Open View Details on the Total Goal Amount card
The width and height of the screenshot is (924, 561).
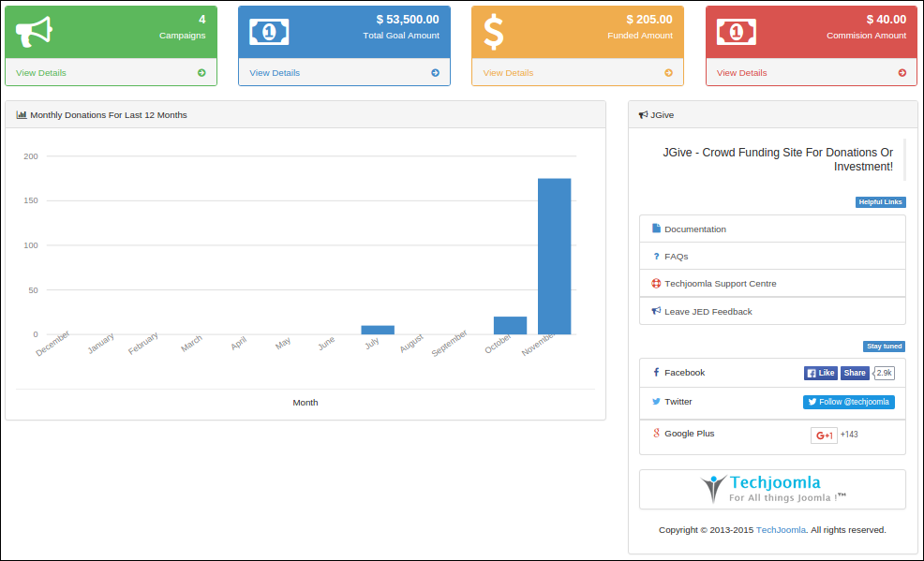point(275,72)
